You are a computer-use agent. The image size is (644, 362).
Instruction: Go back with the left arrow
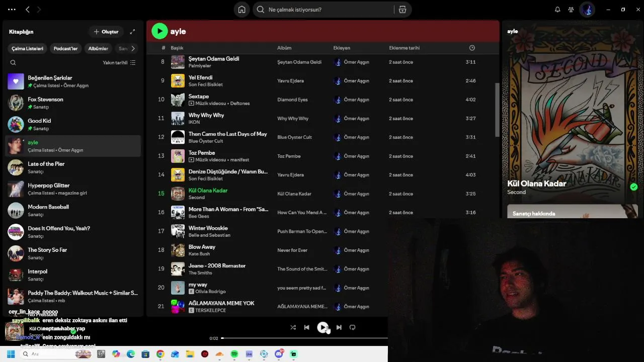pyautogui.click(x=28, y=10)
